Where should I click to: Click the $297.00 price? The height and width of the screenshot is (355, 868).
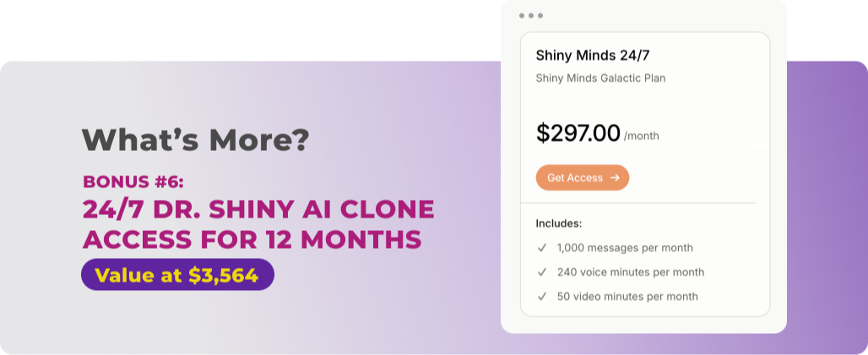(578, 132)
